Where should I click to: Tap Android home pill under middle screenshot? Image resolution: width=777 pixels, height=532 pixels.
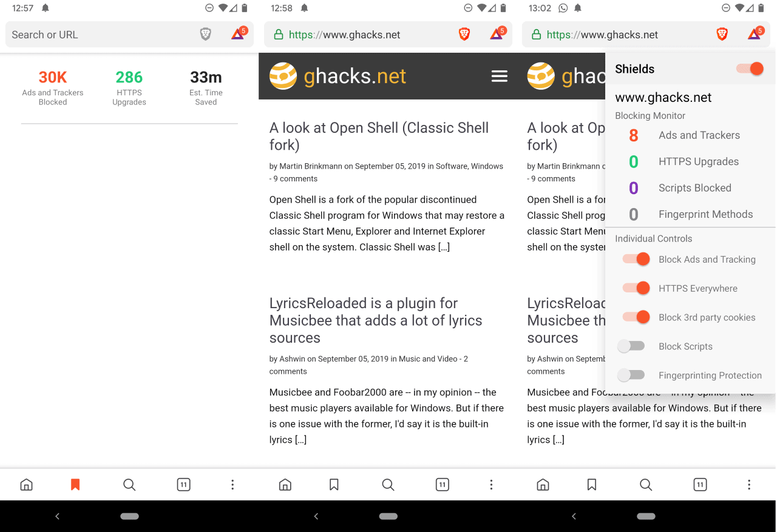point(388,516)
